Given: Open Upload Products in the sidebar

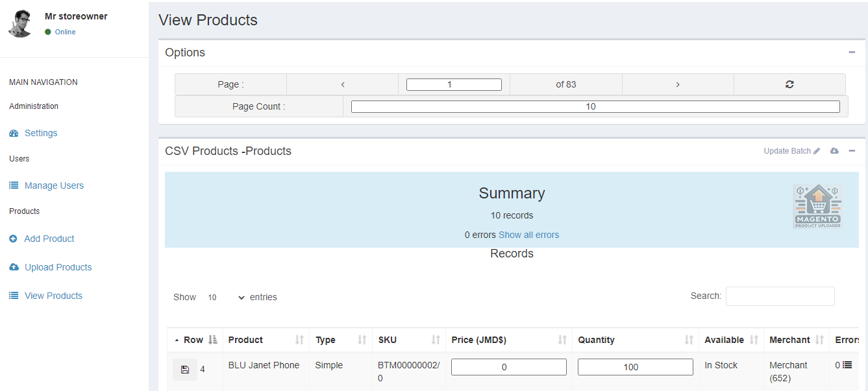Looking at the screenshot, I should point(58,267).
